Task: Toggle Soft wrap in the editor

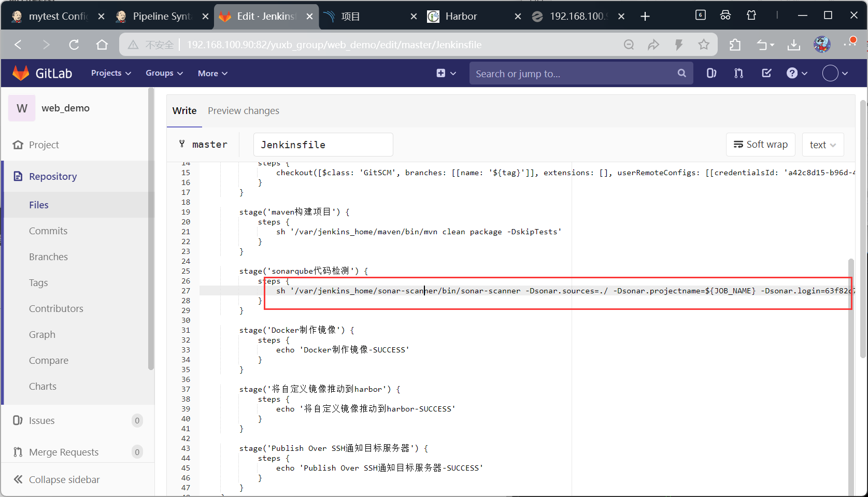Action: (760, 145)
